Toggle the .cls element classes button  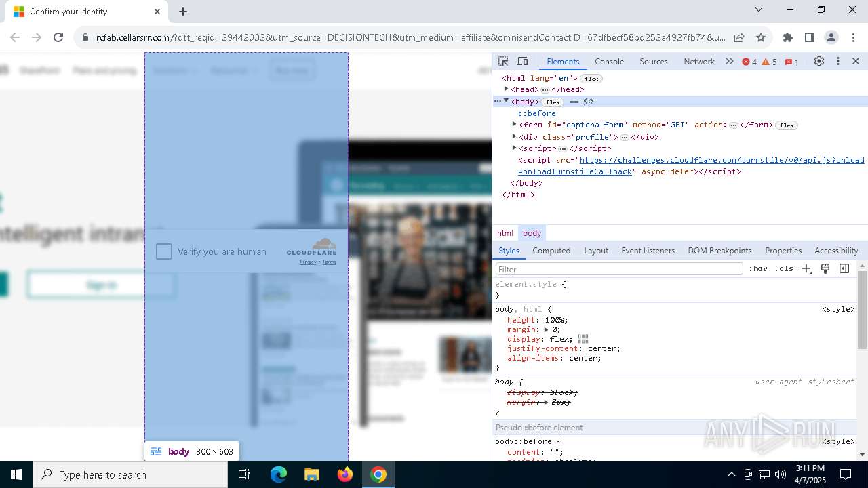click(x=784, y=268)
